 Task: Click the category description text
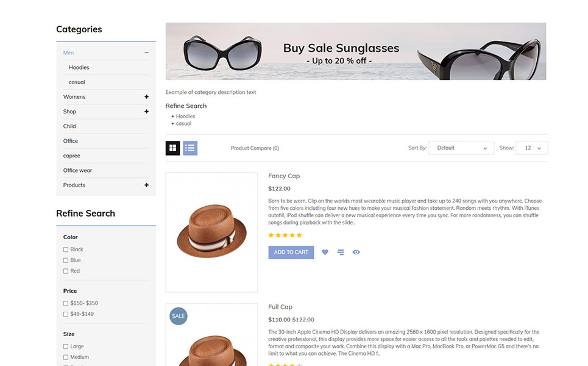pos(211,92)
